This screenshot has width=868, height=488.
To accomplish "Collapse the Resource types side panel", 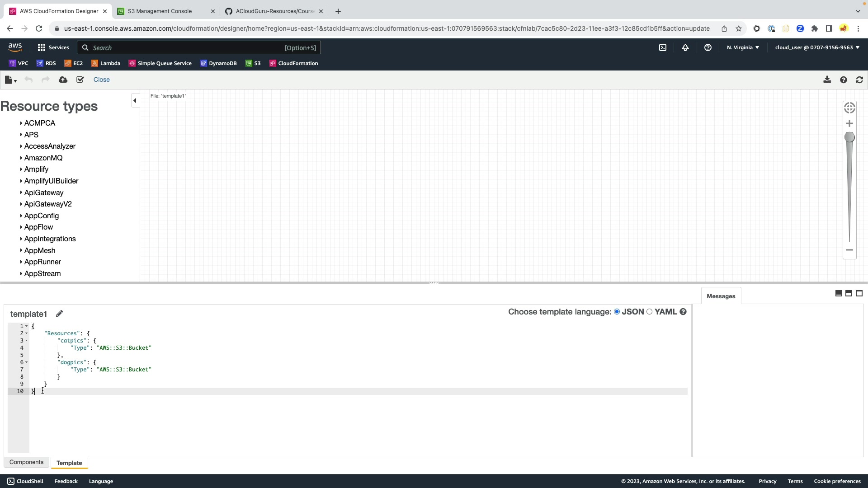I will coord(135,101).
